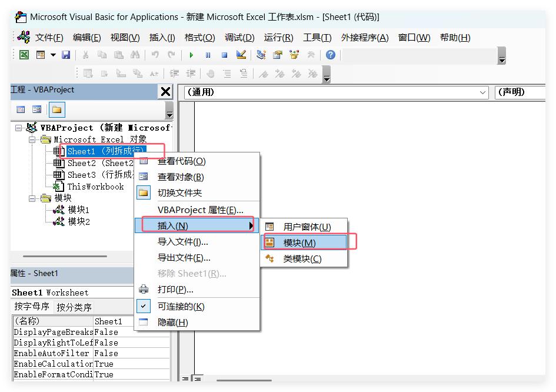The height and width of the screenshot is (392, 556).
Task: Open the 文件(F) menu
Action: (x=49, y=37)
